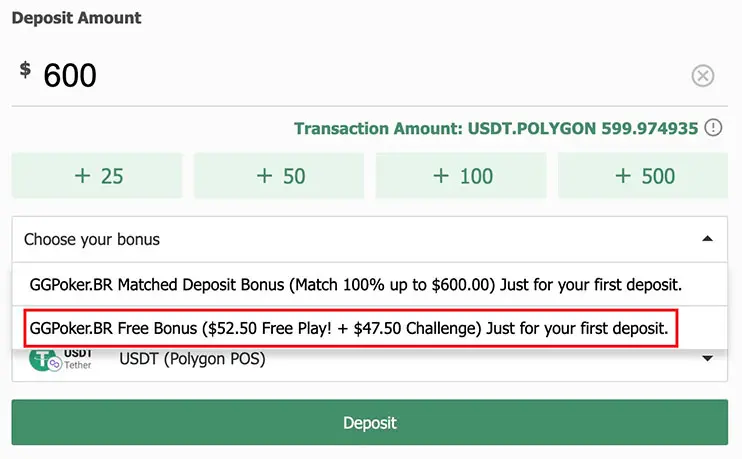Add 50 to the deposit amount
This screenshot has width=742, height=459.
[280, 176]
